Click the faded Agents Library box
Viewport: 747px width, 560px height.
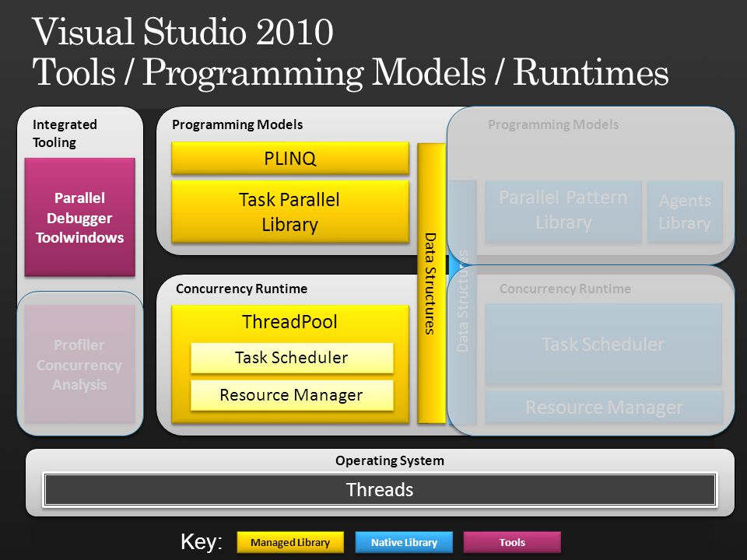tap(685, 212)
